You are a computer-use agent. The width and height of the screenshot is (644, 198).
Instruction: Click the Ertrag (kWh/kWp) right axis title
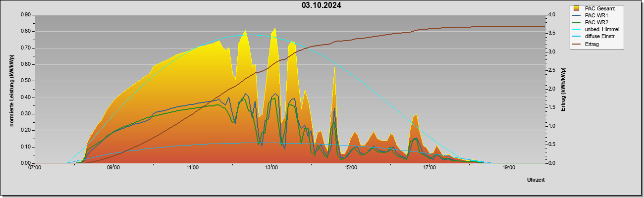coord(563,89)
